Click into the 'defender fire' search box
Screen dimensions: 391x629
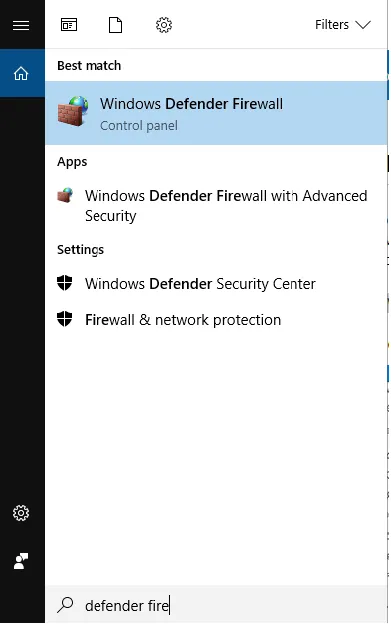pyautogui.click(x=216, y=605)
